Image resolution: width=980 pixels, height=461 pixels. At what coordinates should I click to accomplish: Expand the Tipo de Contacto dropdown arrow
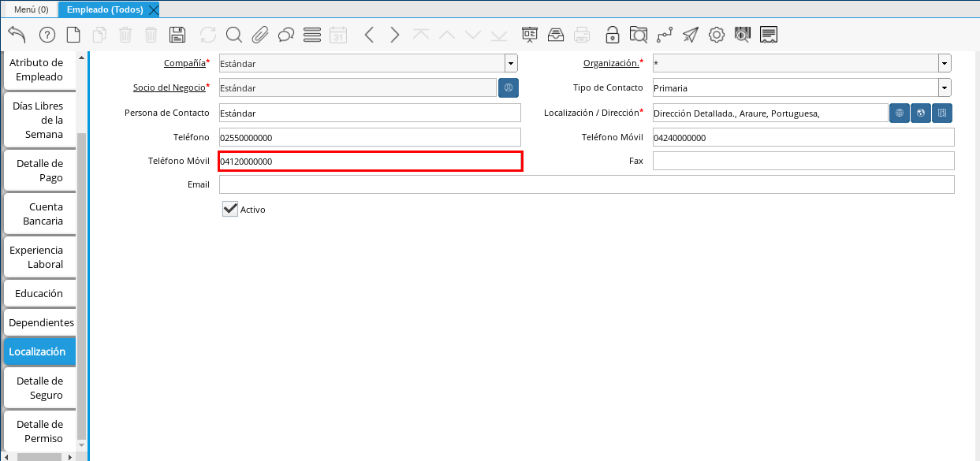(x=945, y=87)
